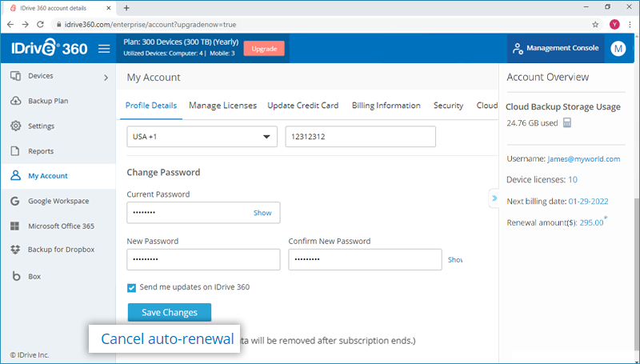Collapse the Account Overview panel arrow
The width and height of the screenshot is (640, 364).
[494, 198]
